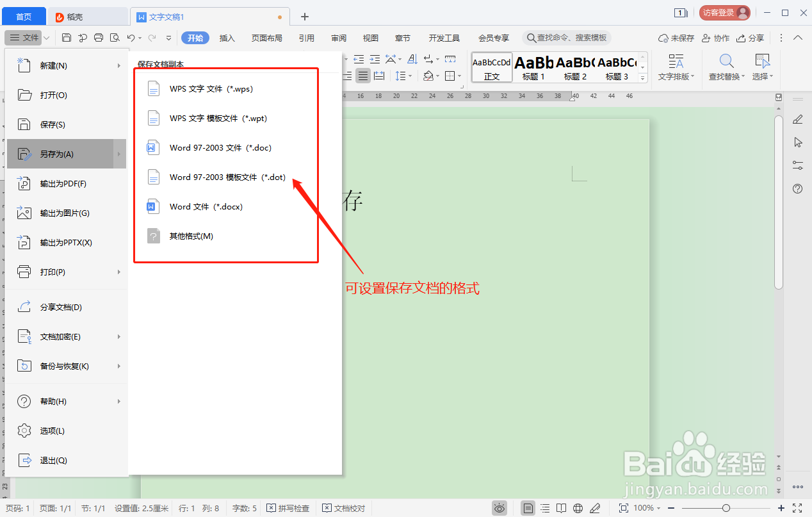The height and width of the screenshot is (517, 812).
Task: Click the 分享 share button
Action: coord(750,38)
